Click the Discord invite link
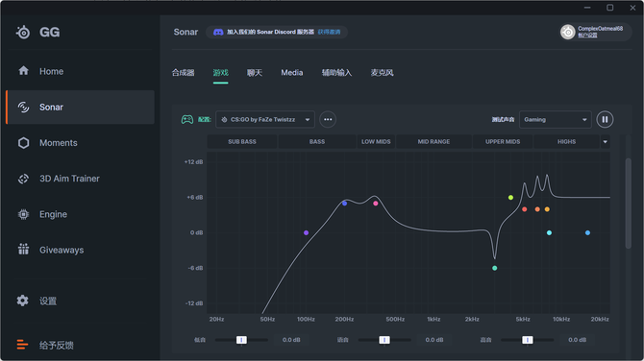The width and height of the screenshot is (644, 361). pos(329,32)
